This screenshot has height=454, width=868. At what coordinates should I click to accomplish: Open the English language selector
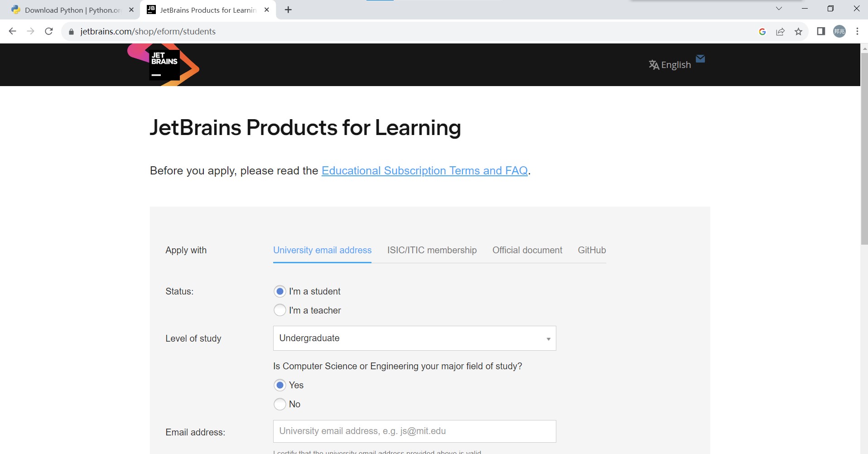click(x=670, y=65)
